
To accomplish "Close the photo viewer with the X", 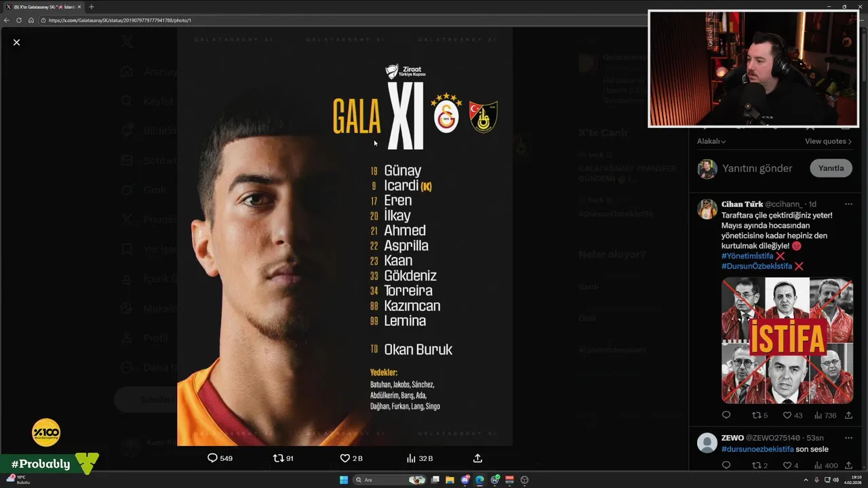I will pos(16,42).
